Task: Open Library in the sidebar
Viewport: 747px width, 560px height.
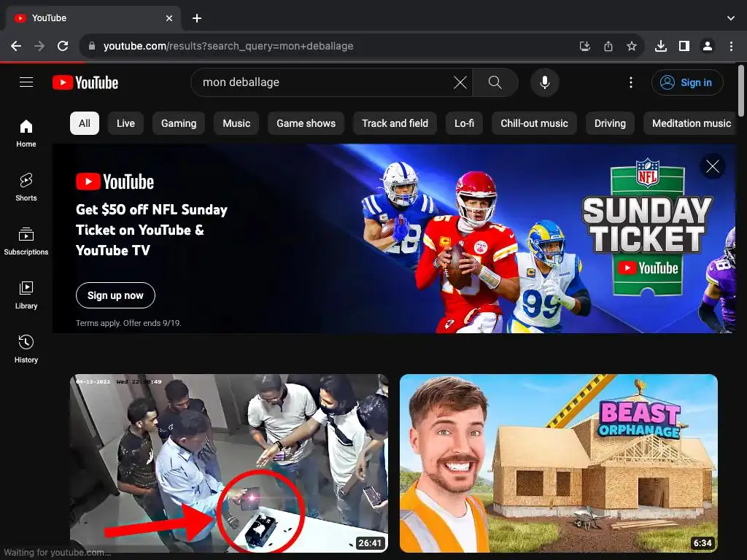Action: (x=26, y=295)
